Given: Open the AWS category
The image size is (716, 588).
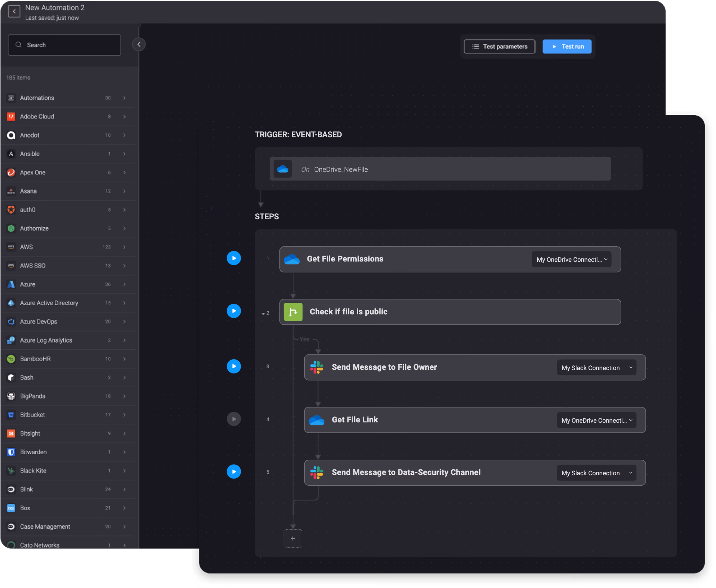Looking at the screenshot, I should coord(68,247).
